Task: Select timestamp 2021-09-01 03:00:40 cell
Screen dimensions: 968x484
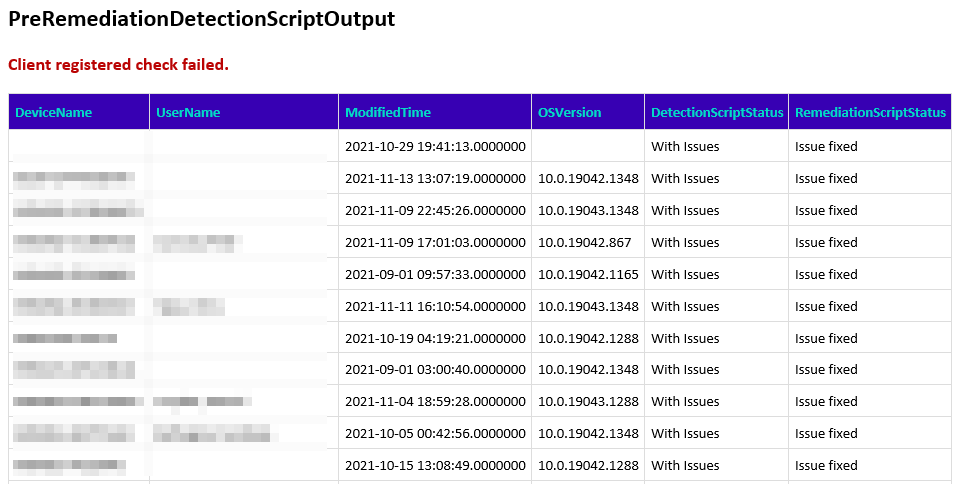Action: 435,370
